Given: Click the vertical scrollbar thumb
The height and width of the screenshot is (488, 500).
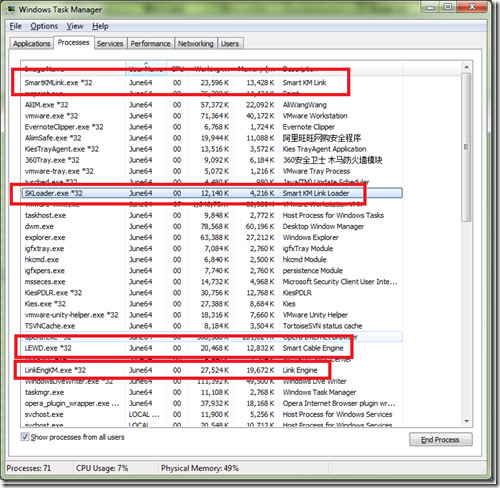Looking at the screenshot, I should [x=466, y=147].
